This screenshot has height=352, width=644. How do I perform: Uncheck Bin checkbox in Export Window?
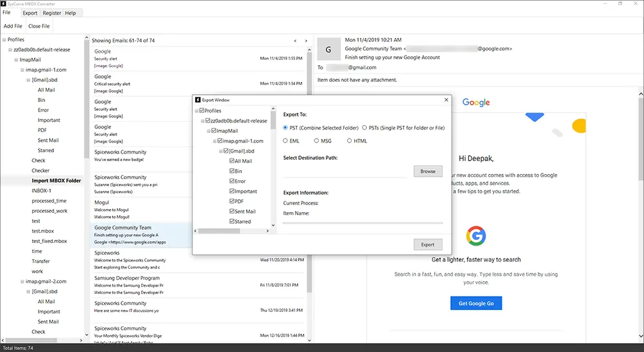[x=232, y=171]
